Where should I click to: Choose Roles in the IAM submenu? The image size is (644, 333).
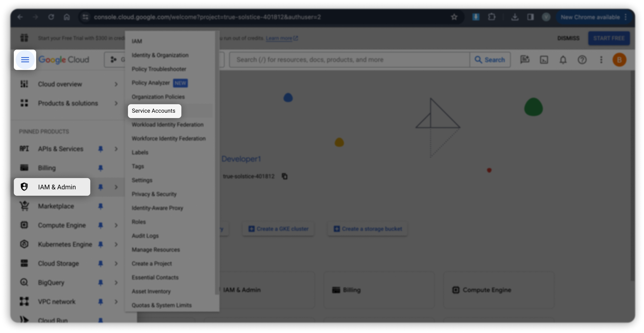(139, 222)
